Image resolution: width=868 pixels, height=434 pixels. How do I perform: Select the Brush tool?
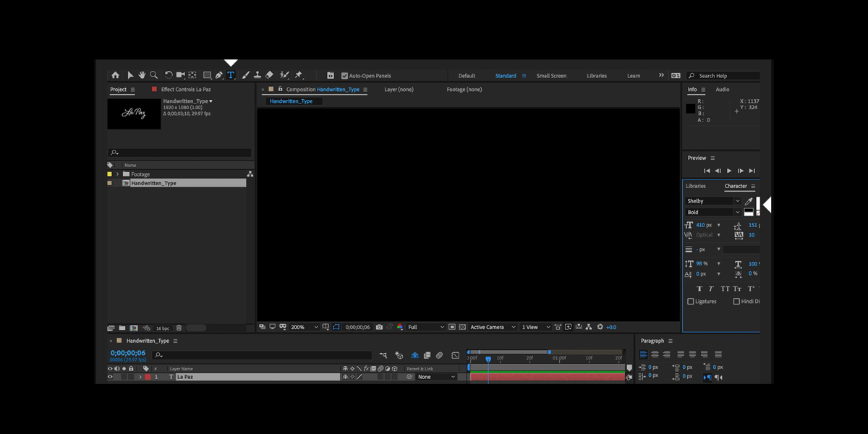click(x=245, y=75)
